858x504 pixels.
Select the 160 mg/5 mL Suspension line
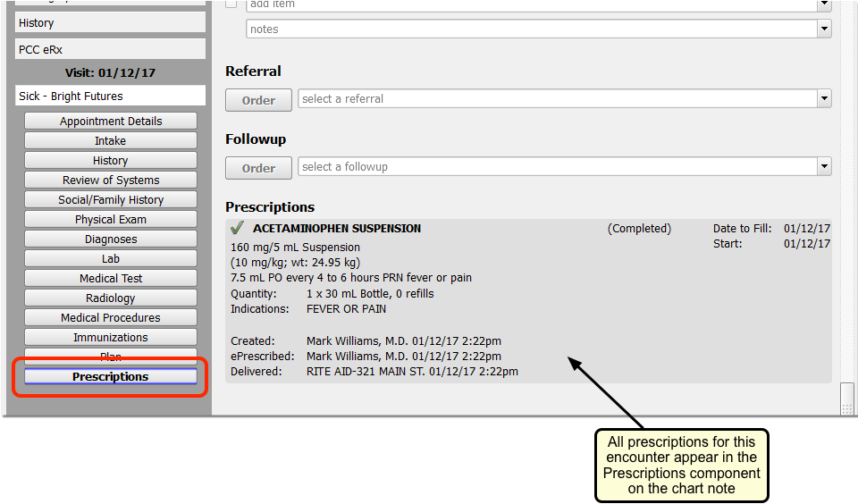click(x=296, y=248)
